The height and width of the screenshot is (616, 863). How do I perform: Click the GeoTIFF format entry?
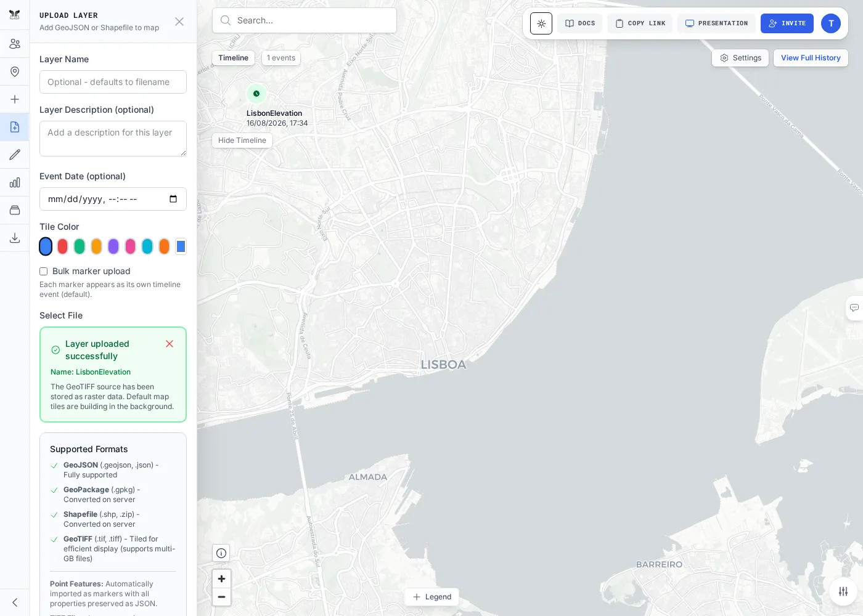[113, 549]
